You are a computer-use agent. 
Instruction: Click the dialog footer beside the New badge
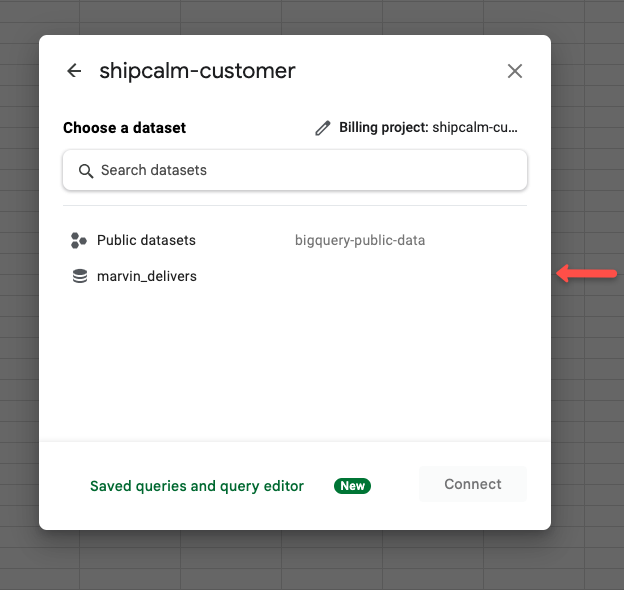click(394, 486)
